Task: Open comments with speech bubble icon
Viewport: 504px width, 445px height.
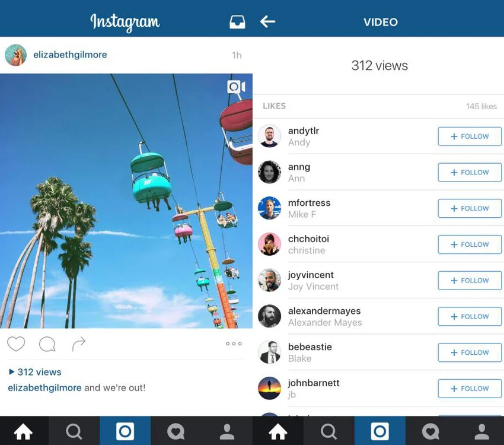Action: (x=47, y=344)
